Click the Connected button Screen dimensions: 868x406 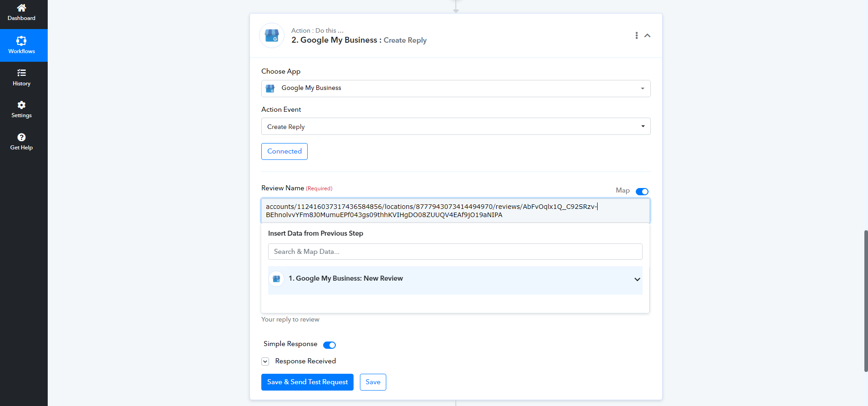[x=284, y=151]
